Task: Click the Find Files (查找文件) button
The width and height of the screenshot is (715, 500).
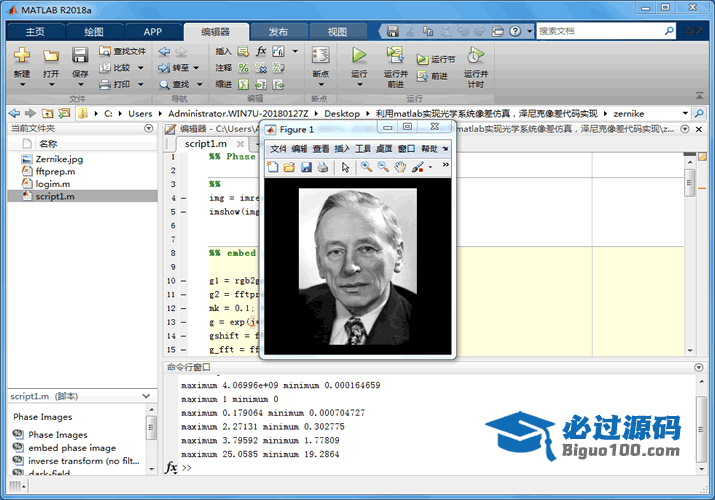Action: click(122, 51)
